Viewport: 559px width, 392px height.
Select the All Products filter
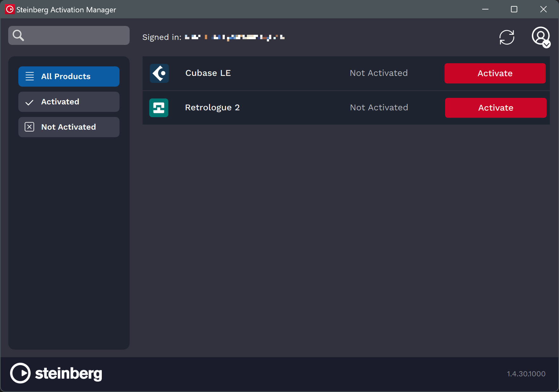pos(69,77)
